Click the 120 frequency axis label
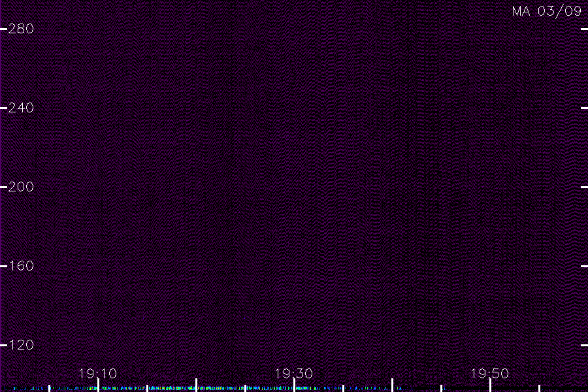 (21, 345)
